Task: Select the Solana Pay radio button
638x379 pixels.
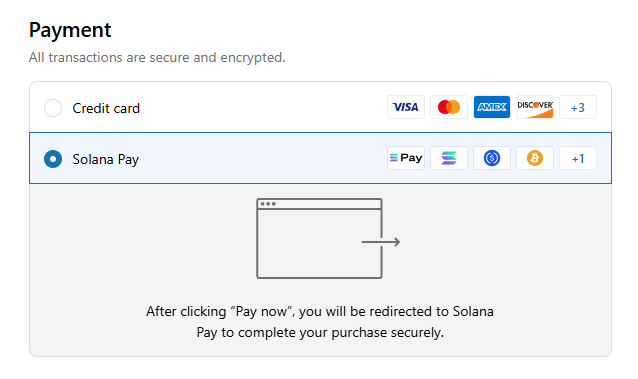Action: tap(53, 159)
